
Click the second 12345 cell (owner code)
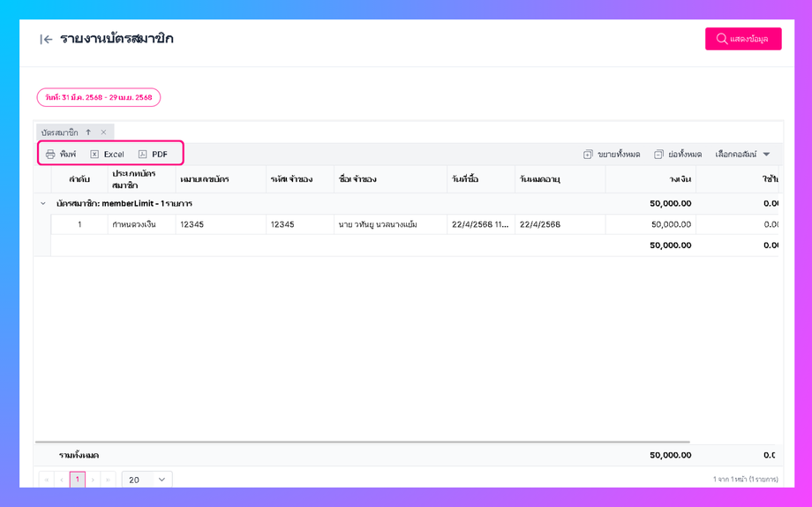[x=300, y=224]
